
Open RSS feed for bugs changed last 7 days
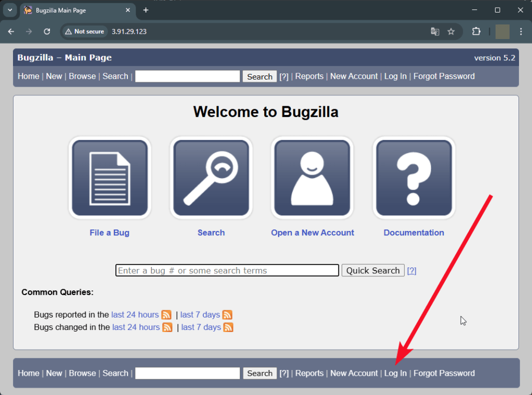point(228,327)
